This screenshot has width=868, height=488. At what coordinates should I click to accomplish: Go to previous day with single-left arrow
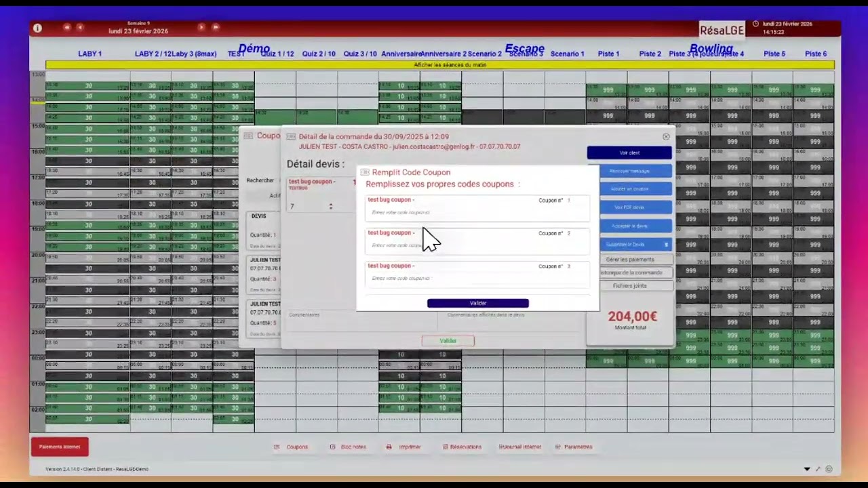click(x=80, y=27)
